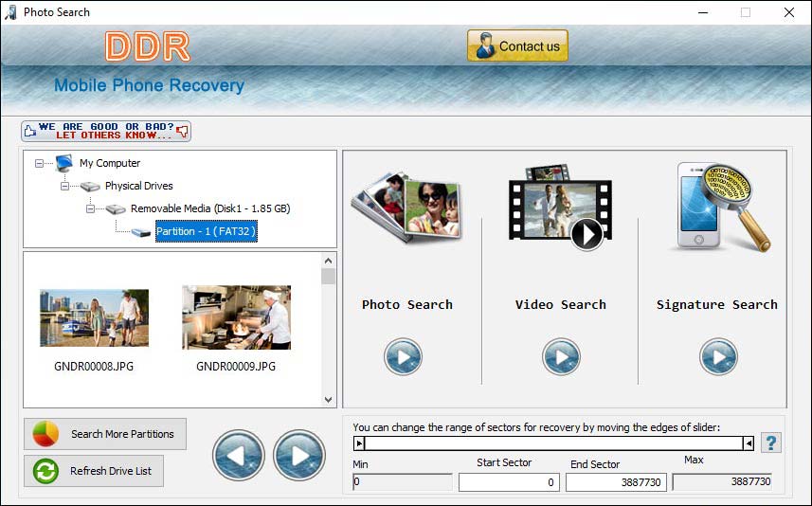The image size is (812, 506).
Task: Minimize the Photo Search window
Action: coord(703,12)
